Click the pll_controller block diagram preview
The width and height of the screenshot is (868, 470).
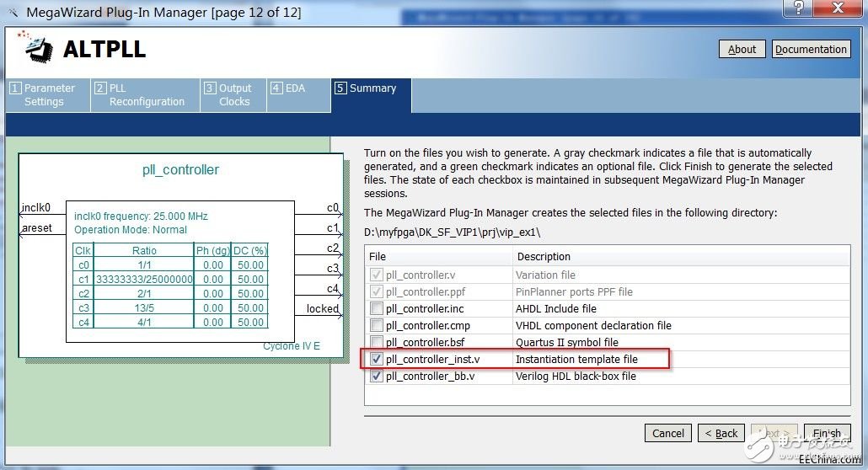point(180,254)
